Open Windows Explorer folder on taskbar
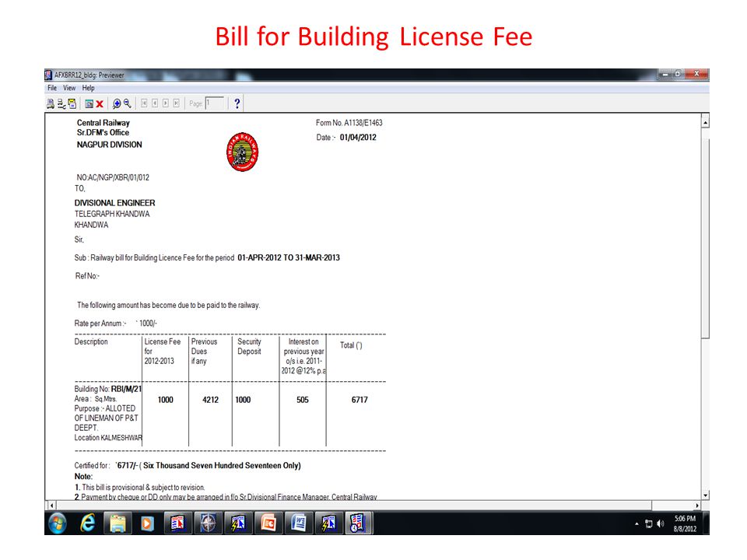This screenshot has height=560, width=747. (x=117, y=523)
